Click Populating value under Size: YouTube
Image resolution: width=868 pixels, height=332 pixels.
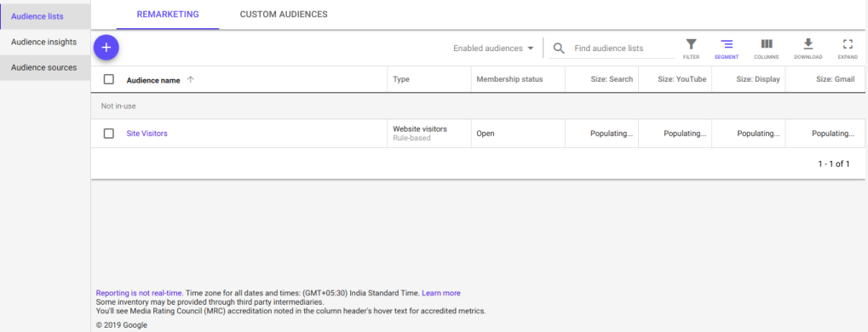pos(686,134)
